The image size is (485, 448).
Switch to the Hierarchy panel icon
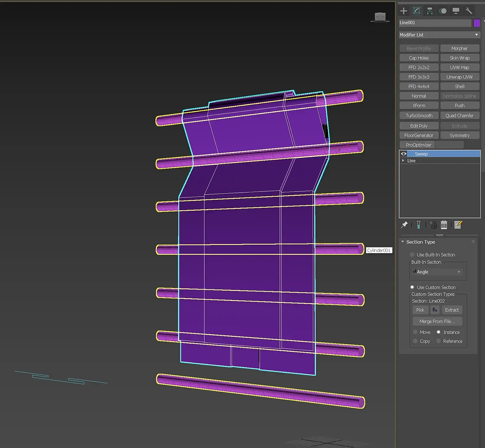point(430,11)
